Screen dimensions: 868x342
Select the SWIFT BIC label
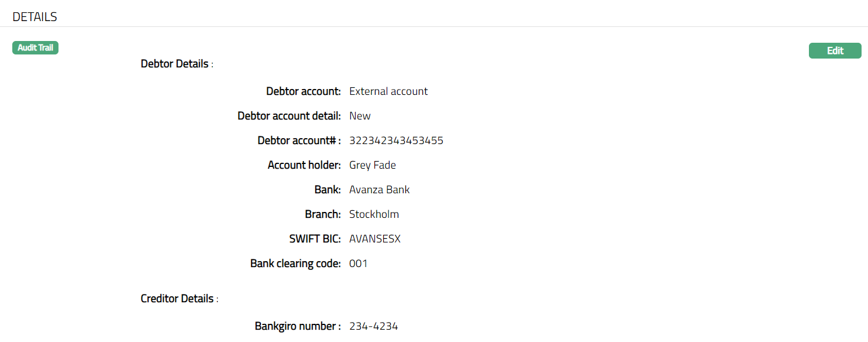pos(315,239)
